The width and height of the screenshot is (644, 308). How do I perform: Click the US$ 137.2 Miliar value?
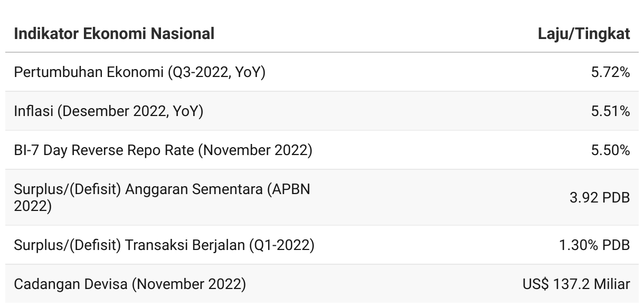coord(576,284)
